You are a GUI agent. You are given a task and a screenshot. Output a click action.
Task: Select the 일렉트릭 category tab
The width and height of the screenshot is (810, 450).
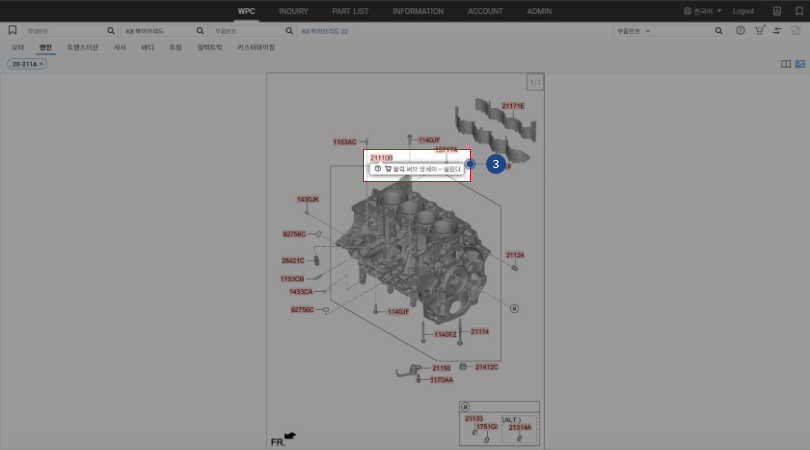210,47
